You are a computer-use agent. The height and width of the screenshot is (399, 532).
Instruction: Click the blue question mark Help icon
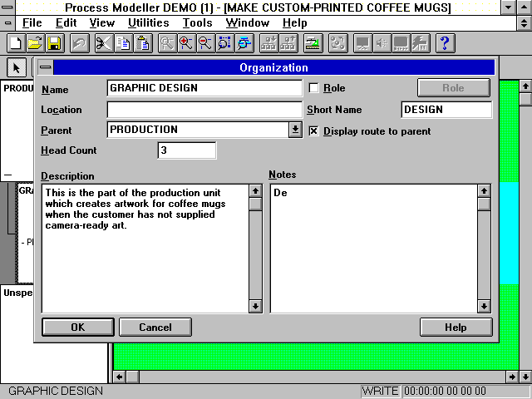(x=444, y=43)
